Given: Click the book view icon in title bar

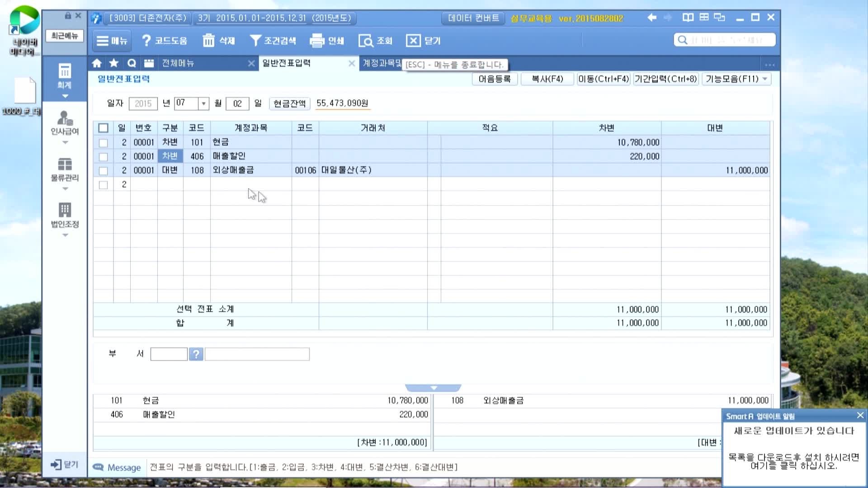Looking at the screenshot, I should coord(688,17).
